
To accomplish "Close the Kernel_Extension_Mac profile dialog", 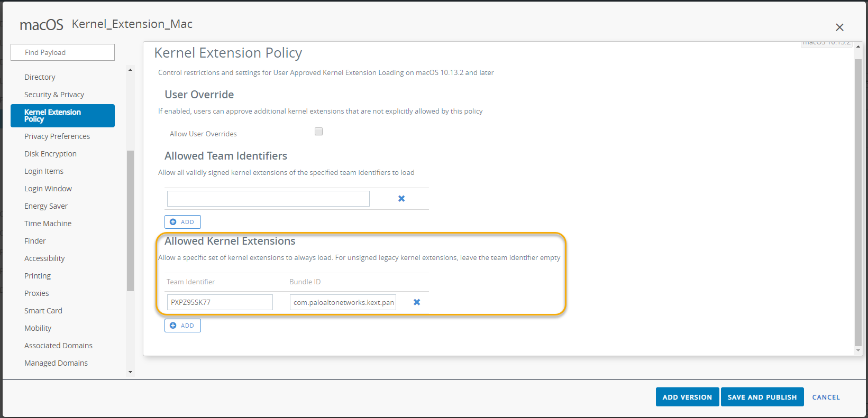I will (x=839, y=27).
